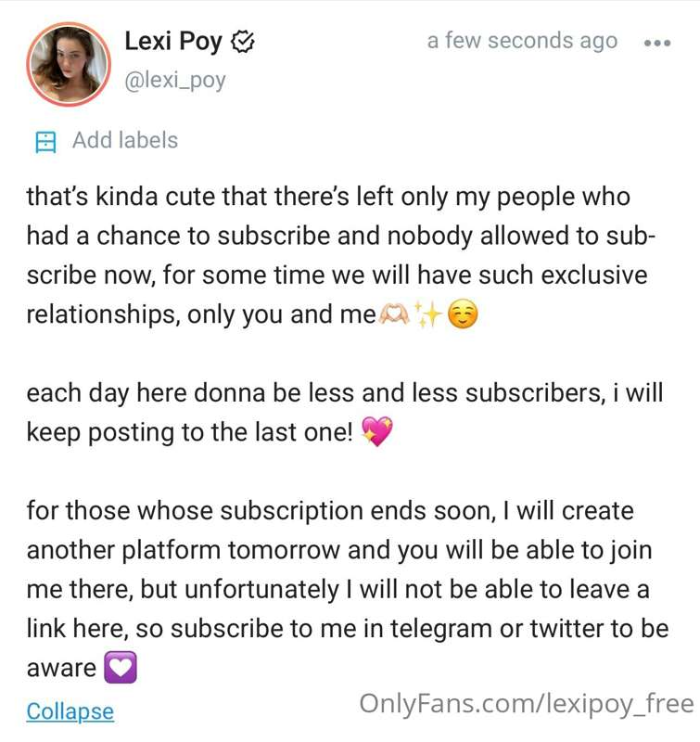Click the purple heart emoji after 'aware'
This screenshot has height=742, width=700.
tap(121, 668)
